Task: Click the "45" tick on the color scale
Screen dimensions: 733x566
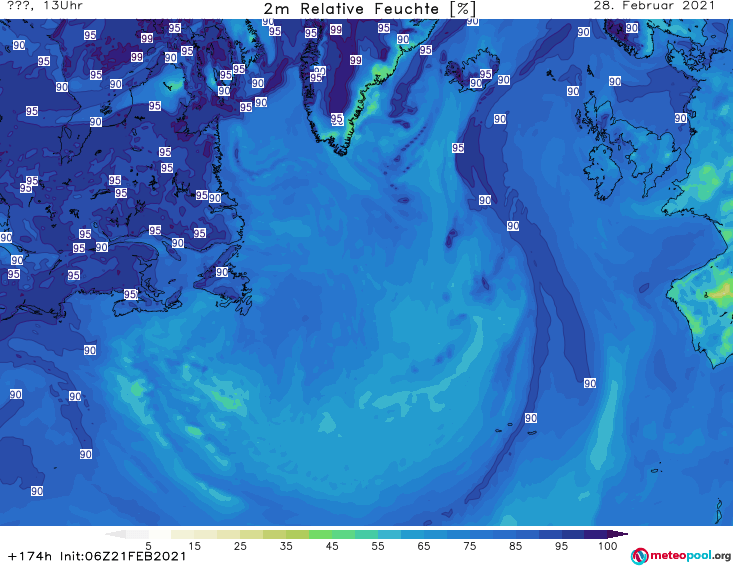Action: 332,546
